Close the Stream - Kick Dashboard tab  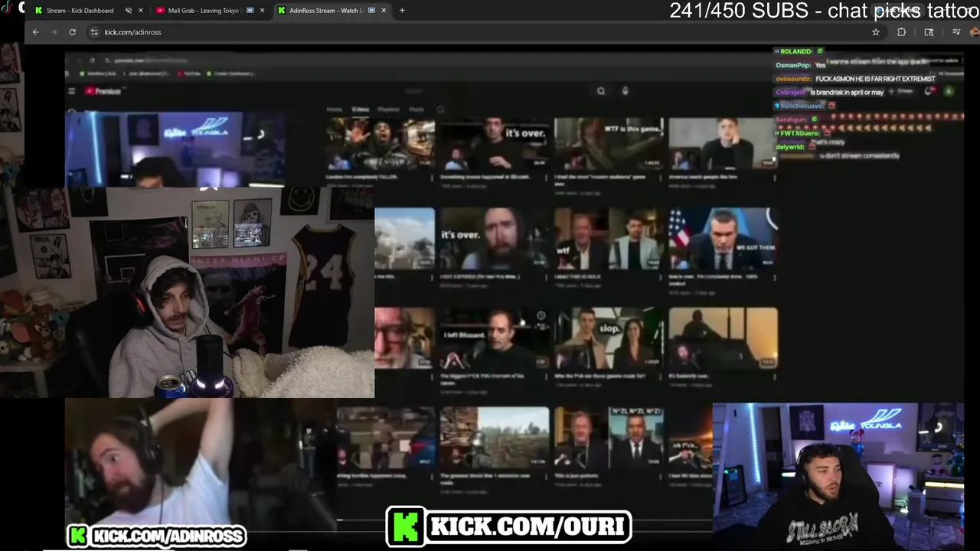coord(140,11)
